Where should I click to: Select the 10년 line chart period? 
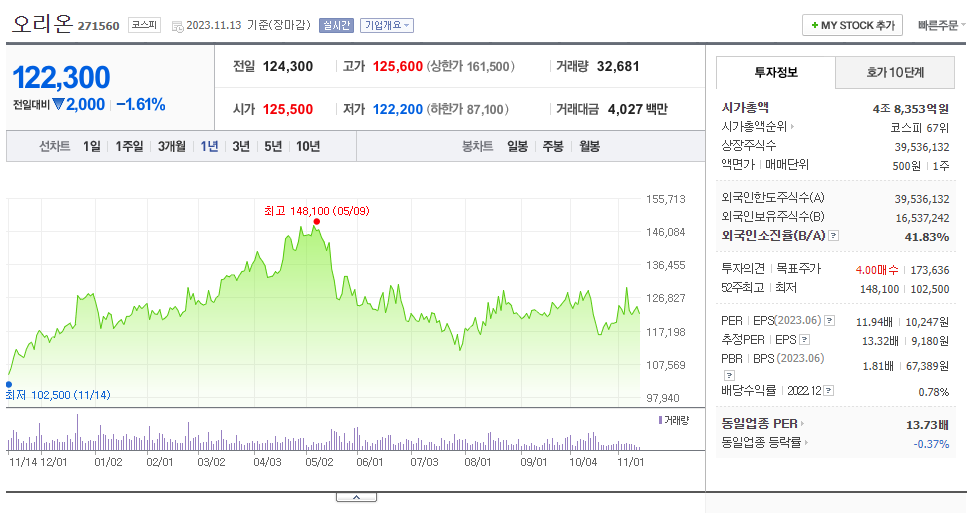(307, 146)
